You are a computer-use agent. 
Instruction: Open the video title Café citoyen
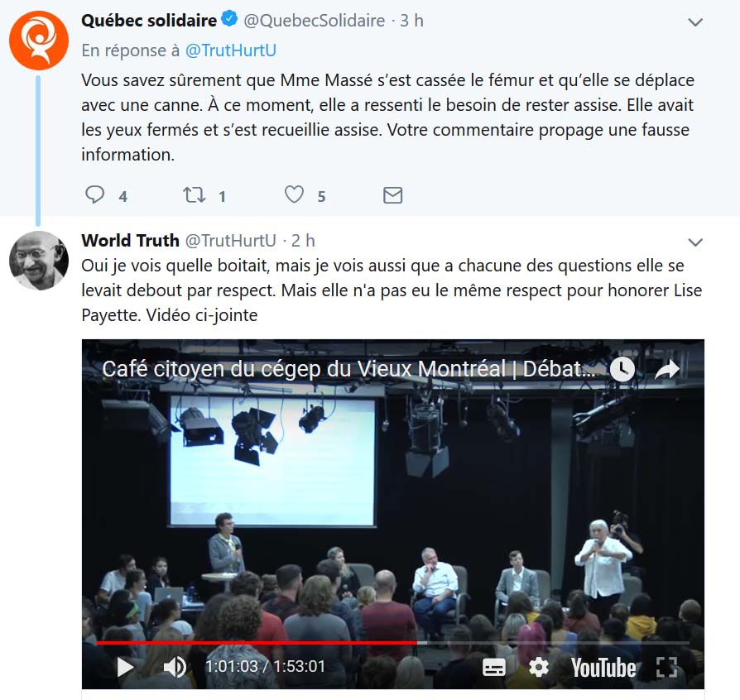tap(348, 369)
